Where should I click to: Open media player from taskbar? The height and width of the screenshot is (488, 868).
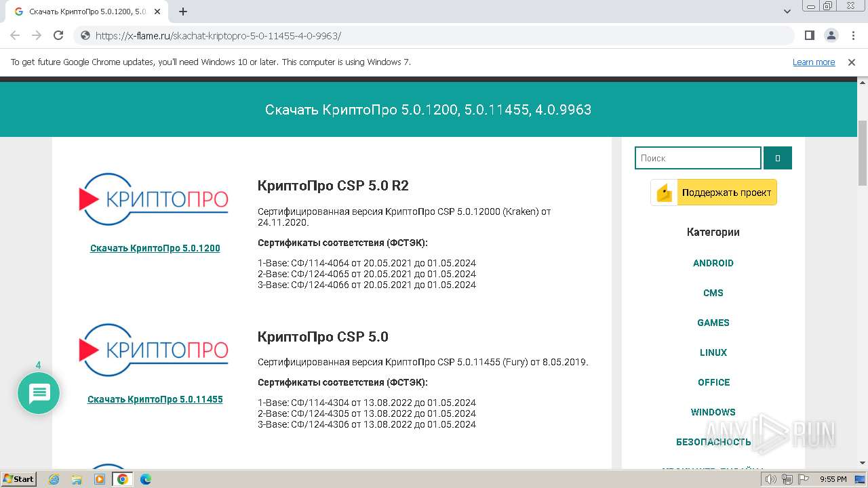100,479
